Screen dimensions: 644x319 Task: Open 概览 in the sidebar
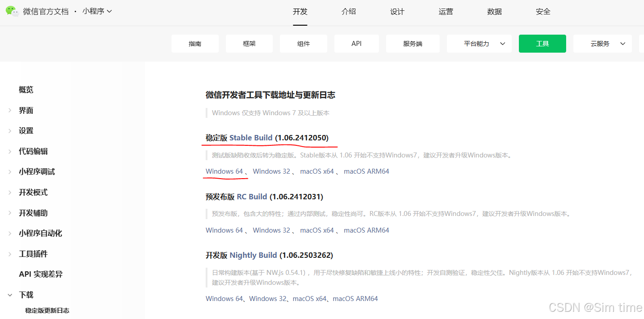coord(26,90)
